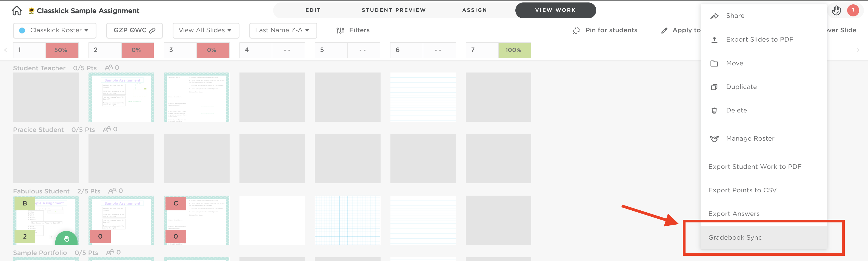Screen dimensions: 868x261
Task: Switch to the STUDENT PREVIEW tab
Action: click(x=393, y=10)
